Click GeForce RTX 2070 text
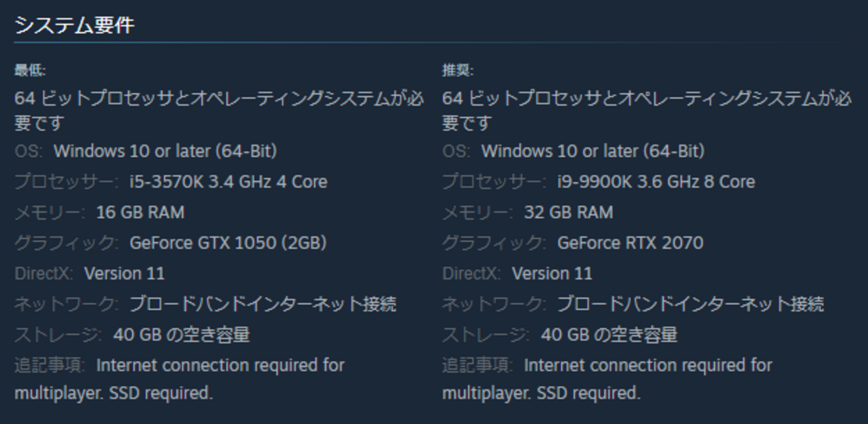Image resolution: width=868 pixels, height=424 pixels. (x=630, y=243)
